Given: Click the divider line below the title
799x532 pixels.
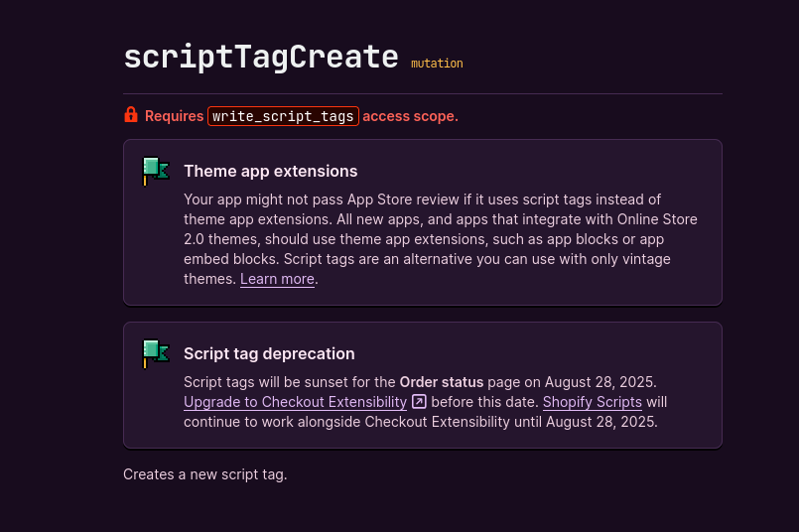Looking at the screenshot, I should (422, 93).
